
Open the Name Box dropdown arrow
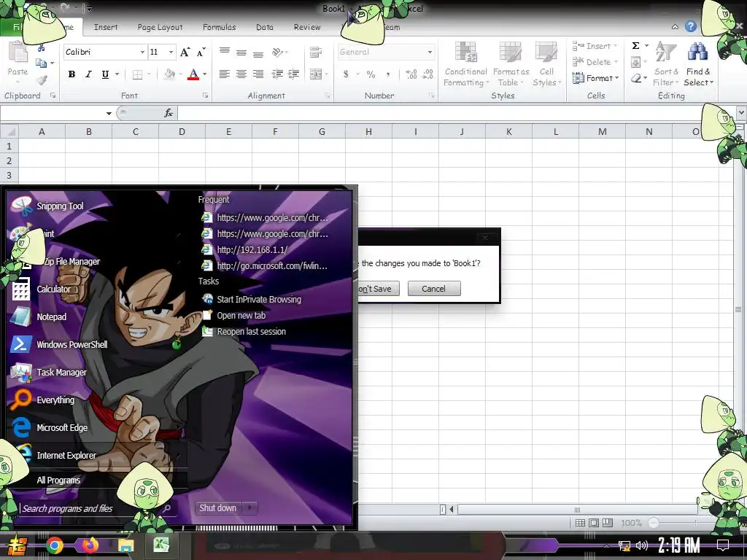pyautogui.click(x=109, y=113)
